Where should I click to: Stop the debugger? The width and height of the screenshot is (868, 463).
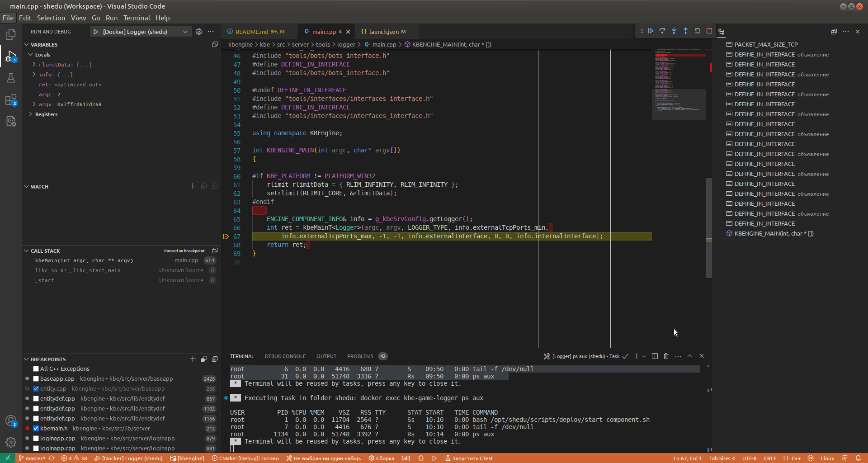pyautogui.click(x=709, y=31)
